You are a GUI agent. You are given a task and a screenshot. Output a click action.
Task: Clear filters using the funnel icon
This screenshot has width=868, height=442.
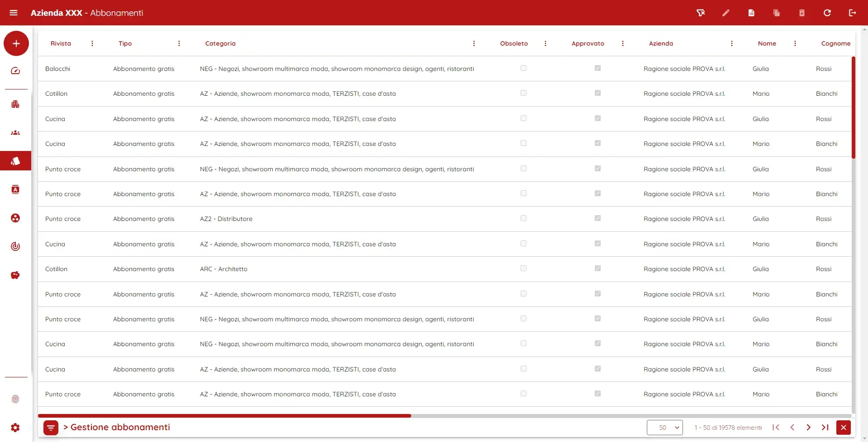701,13
